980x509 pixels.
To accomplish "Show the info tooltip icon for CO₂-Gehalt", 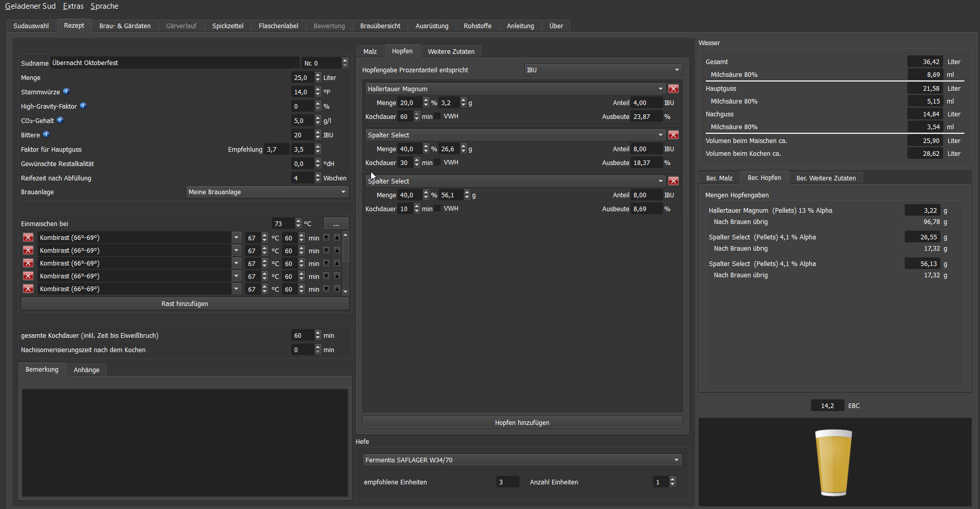I will tap(60, 120).
